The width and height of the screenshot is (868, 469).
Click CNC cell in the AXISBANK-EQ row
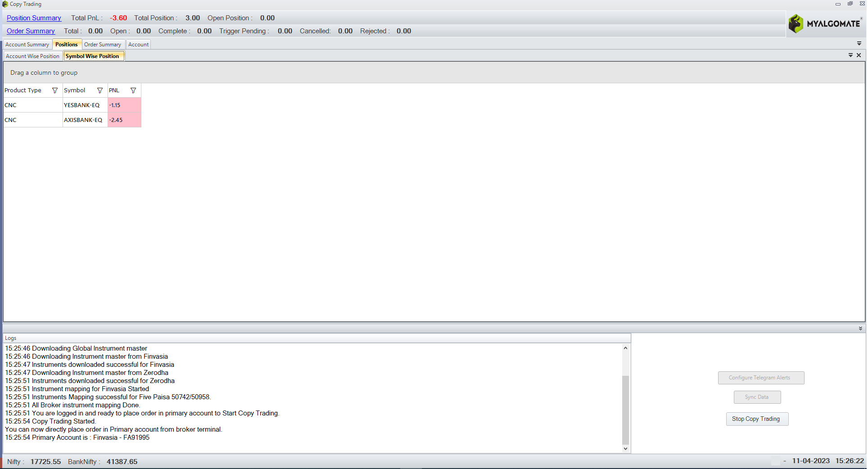33,120
